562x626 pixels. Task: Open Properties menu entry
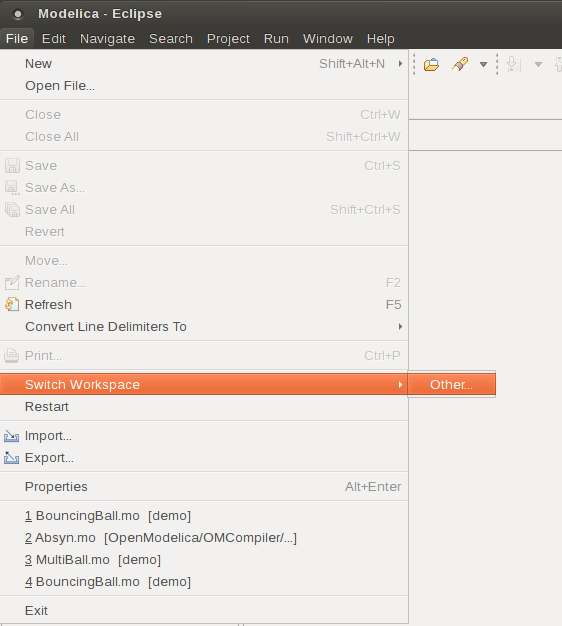pyautogui.click(x=204, y=487)
